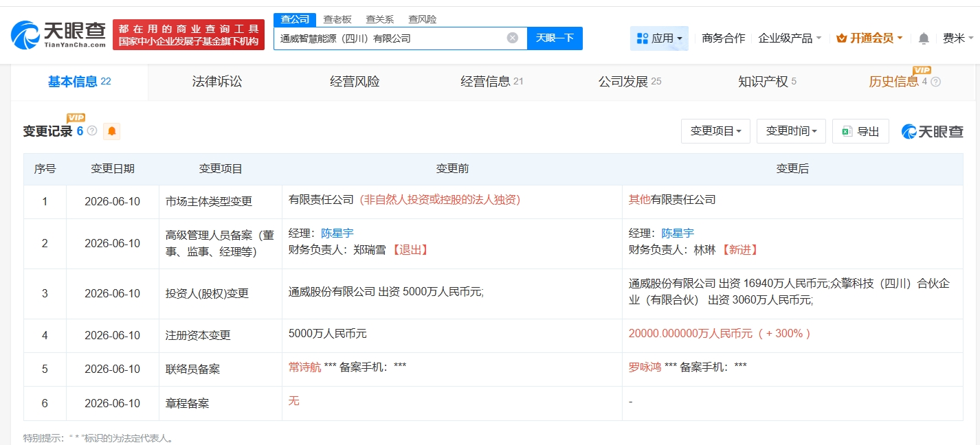Expand the 开通会员 dropdown arrow
This screenshot has height=445, width=980.
click(x=900, y=38)
